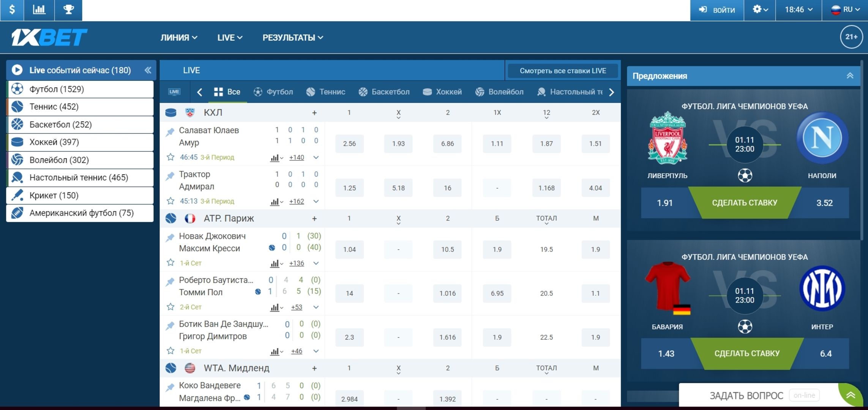Pin the Салават Юлаев vs Амур match
The width and height of the screenshot is (868, 410).
170,132
